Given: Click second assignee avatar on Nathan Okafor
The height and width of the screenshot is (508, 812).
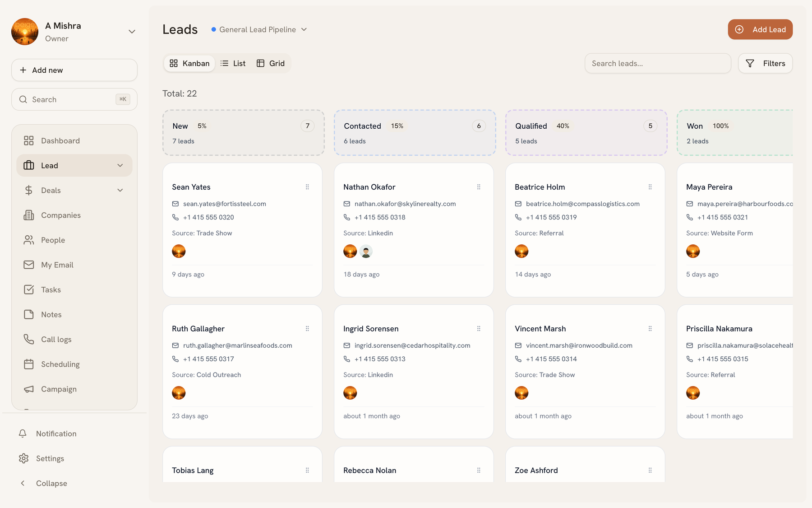Looking at the screenshot, I should click(366, 251).
